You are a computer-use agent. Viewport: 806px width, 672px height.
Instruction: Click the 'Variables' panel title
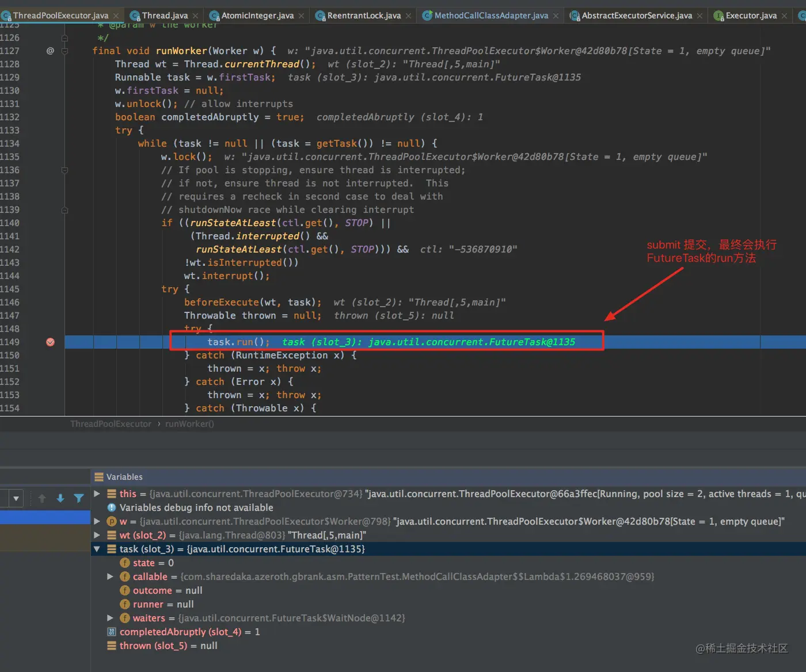pyautogui.click(x=124, y=477)
